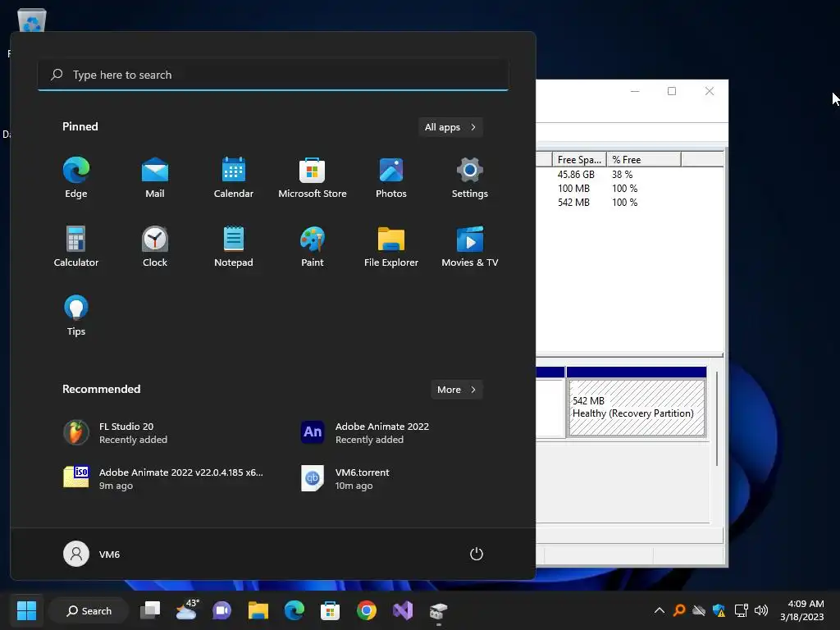Select the 542 MB free space row

click(573, 203)
